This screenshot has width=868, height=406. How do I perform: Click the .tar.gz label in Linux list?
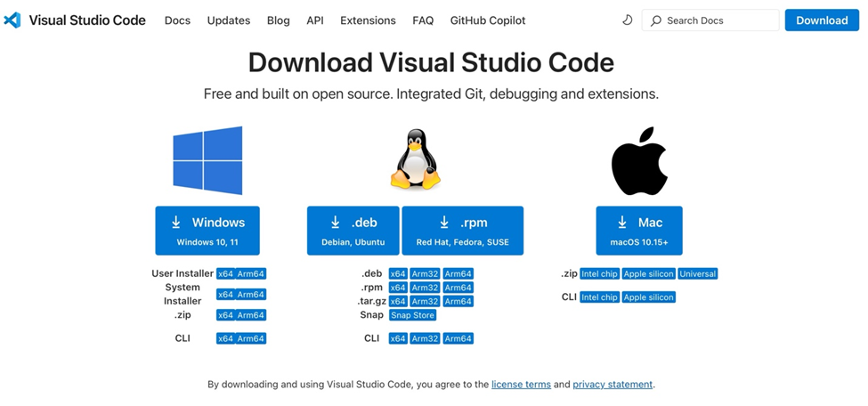click(x=370, y=301)
